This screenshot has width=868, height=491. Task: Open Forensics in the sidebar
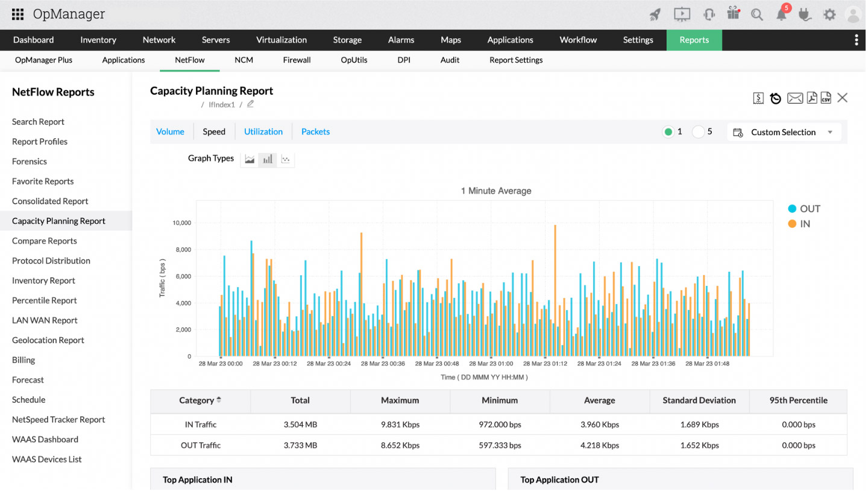pos(30,162)
